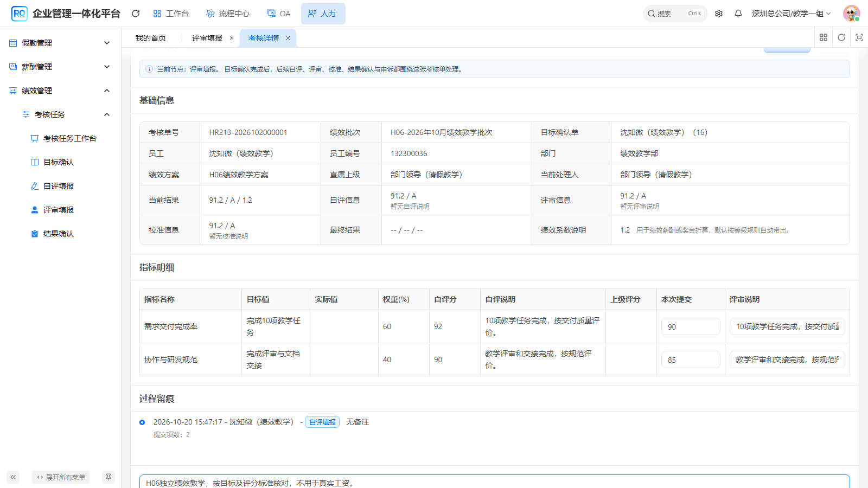Screen dimensions: 868x488
Task: Go to 自评填报 in the sidebar
Action: tap(58, 186)
